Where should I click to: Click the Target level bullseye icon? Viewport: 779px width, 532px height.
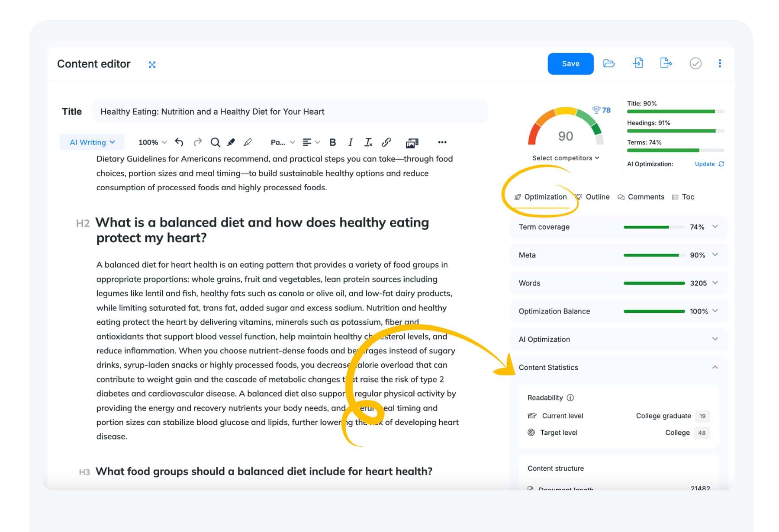pos(531,432)
